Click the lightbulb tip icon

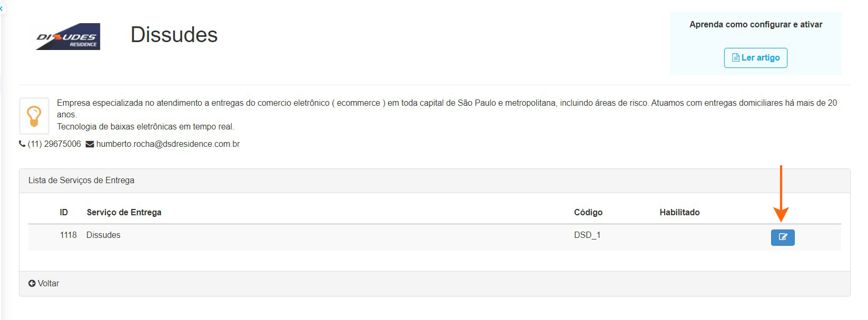(x=34, y=116)
